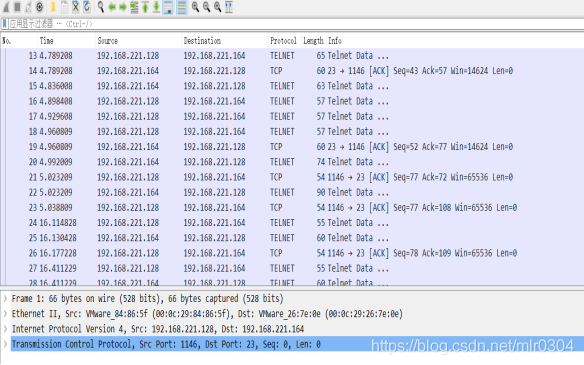584x365 pixels.
Task: Select packet 18 Telnet row
Action: click(x=292, y=131)
